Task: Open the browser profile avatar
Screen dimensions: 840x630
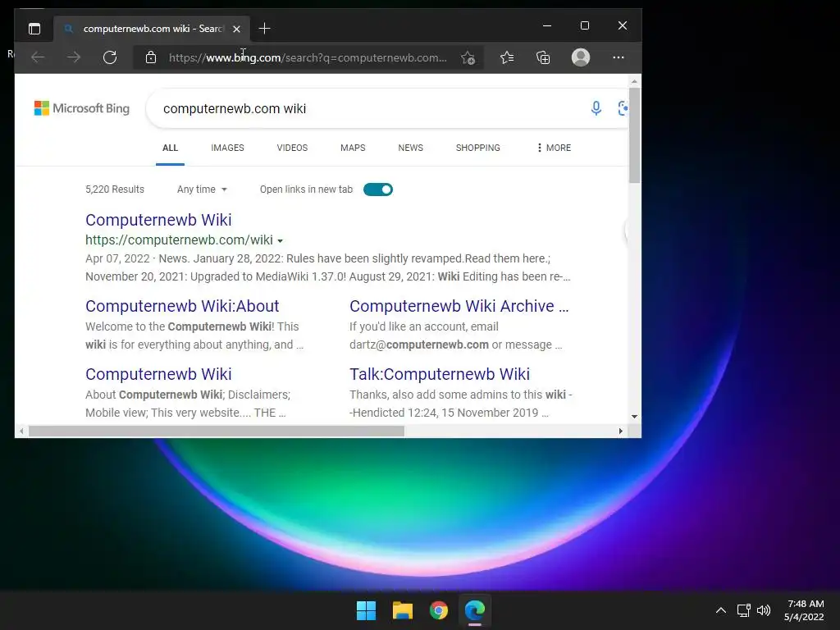Action: [x=581, y=57]
